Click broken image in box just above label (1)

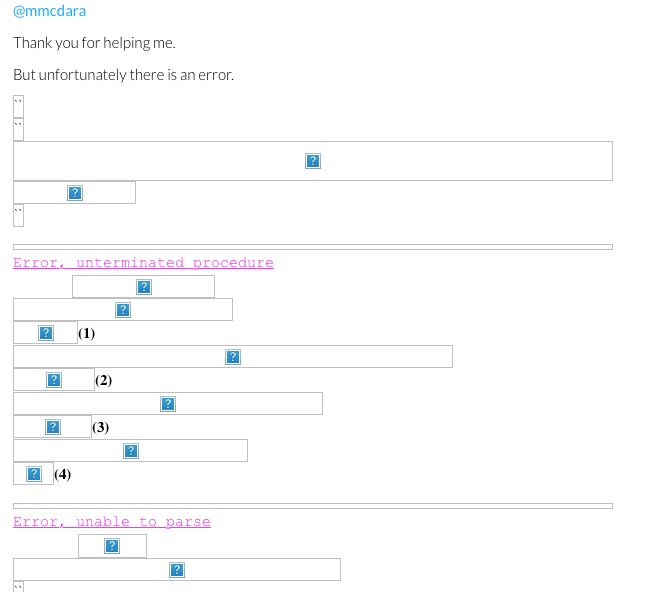(123, 310)
